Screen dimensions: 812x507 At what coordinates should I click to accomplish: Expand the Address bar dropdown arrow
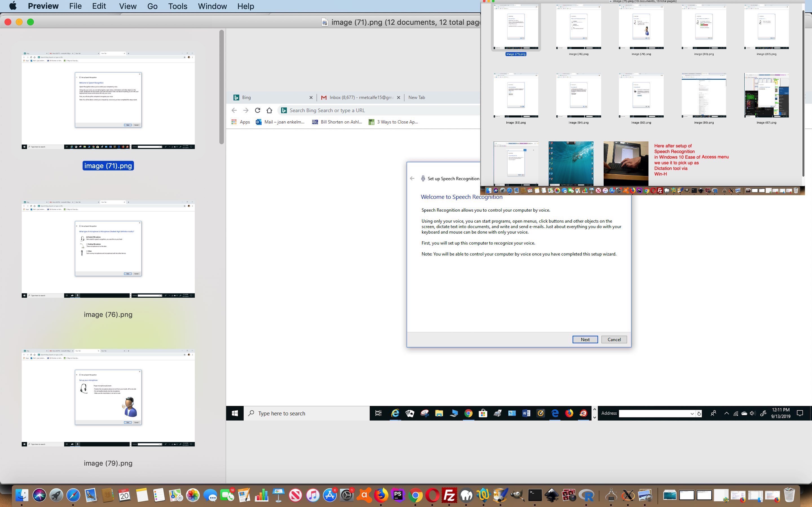[x=692, y=414]
